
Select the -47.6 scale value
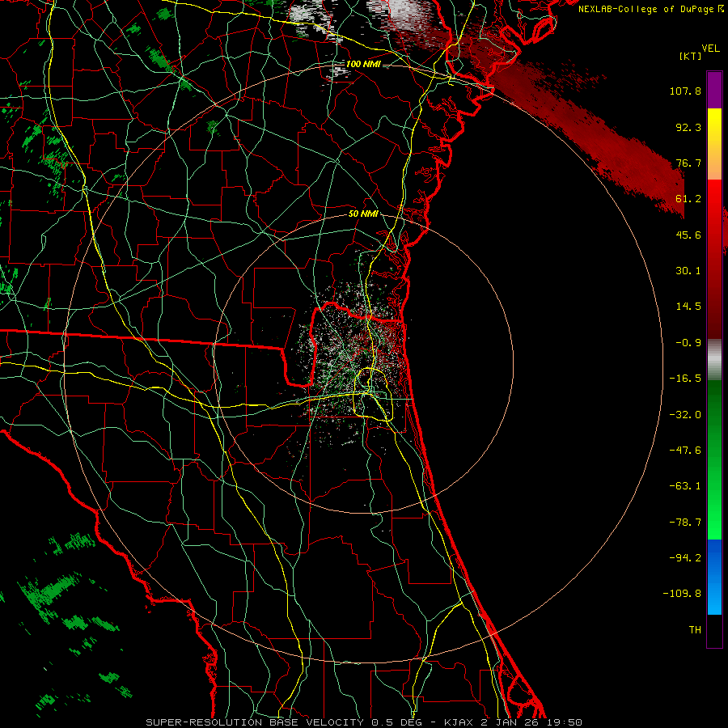(685, 451)
